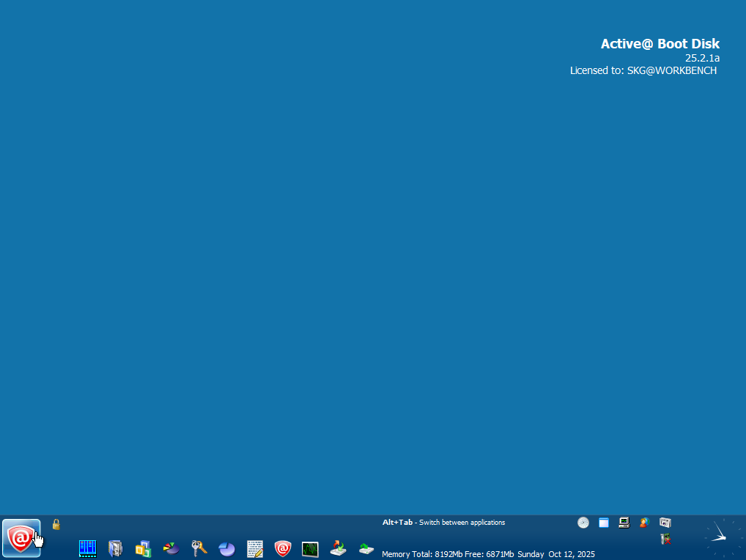Open the green waveform monitor icon
This screenshot has width=746, height=560.
click(x=310, y=548)
